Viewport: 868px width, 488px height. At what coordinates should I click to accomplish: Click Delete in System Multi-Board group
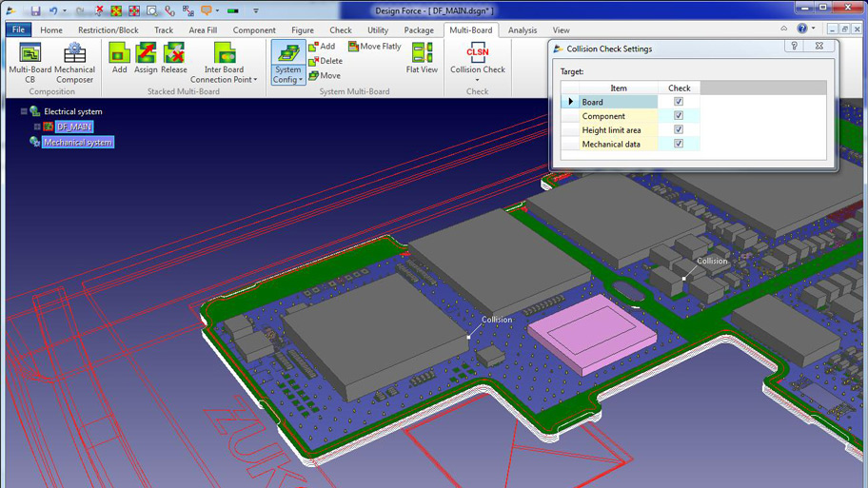(325, 61)
